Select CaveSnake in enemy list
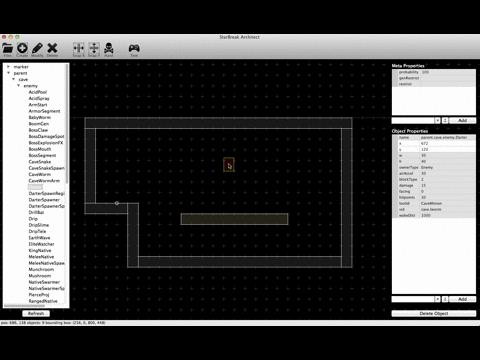Screen dimensions: 480x360 40,162
